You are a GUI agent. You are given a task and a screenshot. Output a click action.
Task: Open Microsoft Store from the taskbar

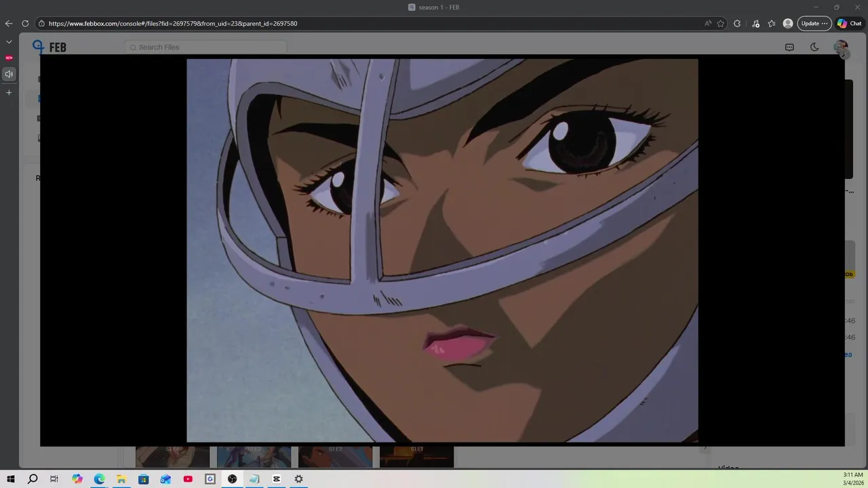pos(144,479)
